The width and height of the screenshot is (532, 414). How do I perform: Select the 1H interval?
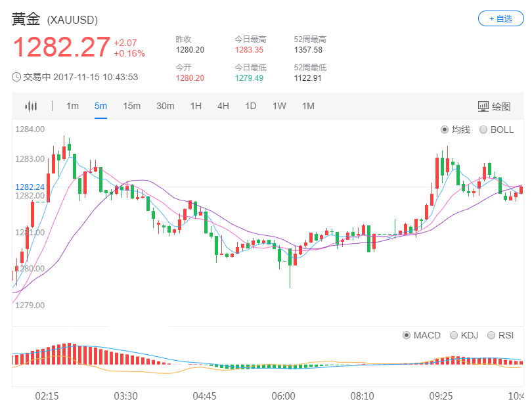pyautogui.click(x=195, y=105)
